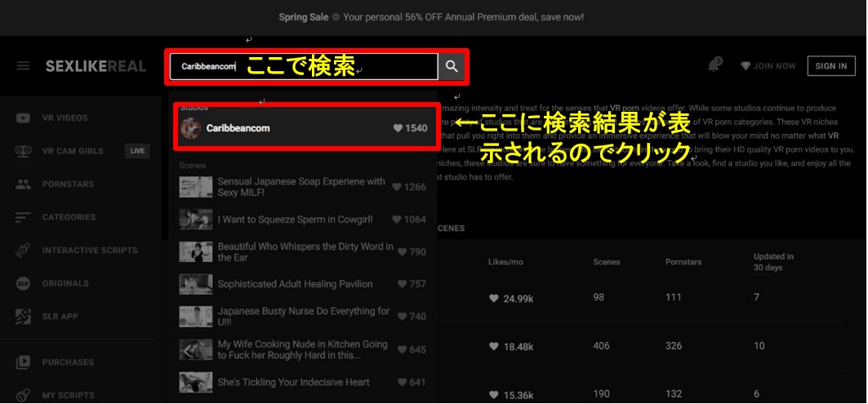Click the Sign In button
The width and height of the screenshot is (868, 404).
pyautogui.click(x=830, y=66)
